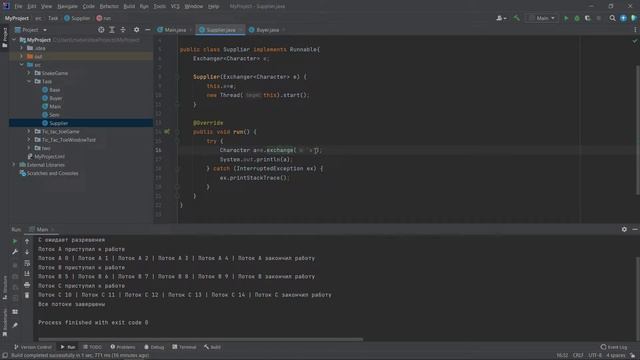This screenshot has width=640, height=360.
Task: Click the up arrow in Run console
Action: (x=27, y=241)
